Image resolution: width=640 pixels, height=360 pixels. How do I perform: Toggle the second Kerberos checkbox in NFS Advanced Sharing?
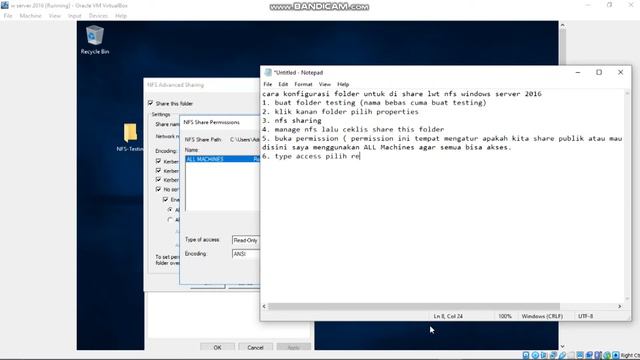[x=158, y=170]
